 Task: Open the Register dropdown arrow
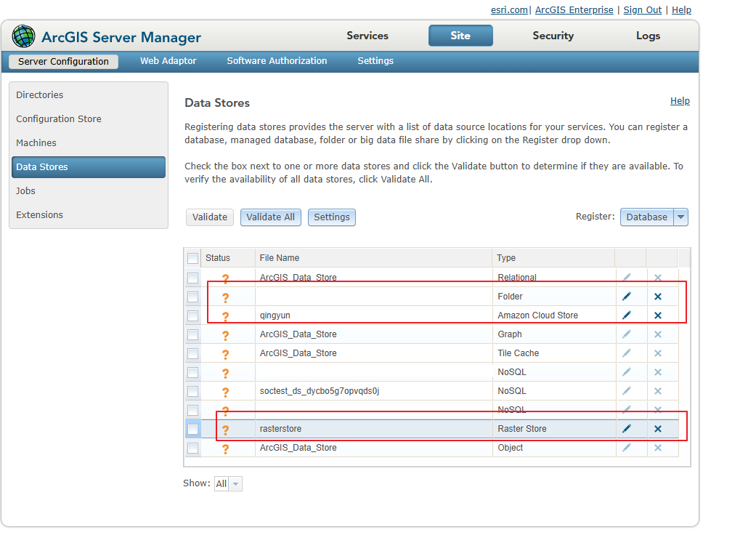(680, 217)
